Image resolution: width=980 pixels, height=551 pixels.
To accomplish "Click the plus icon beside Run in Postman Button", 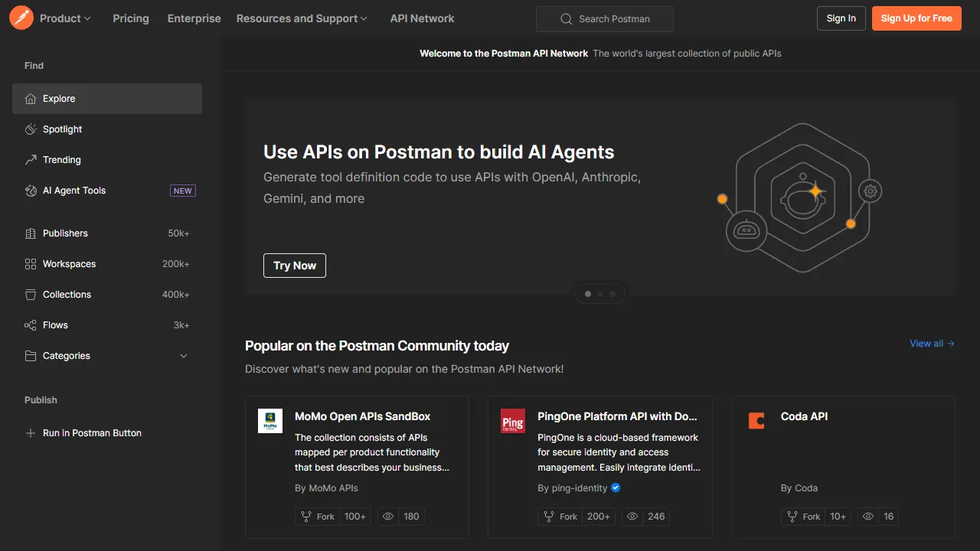I will pyautogui.click(x=31, y=433).
